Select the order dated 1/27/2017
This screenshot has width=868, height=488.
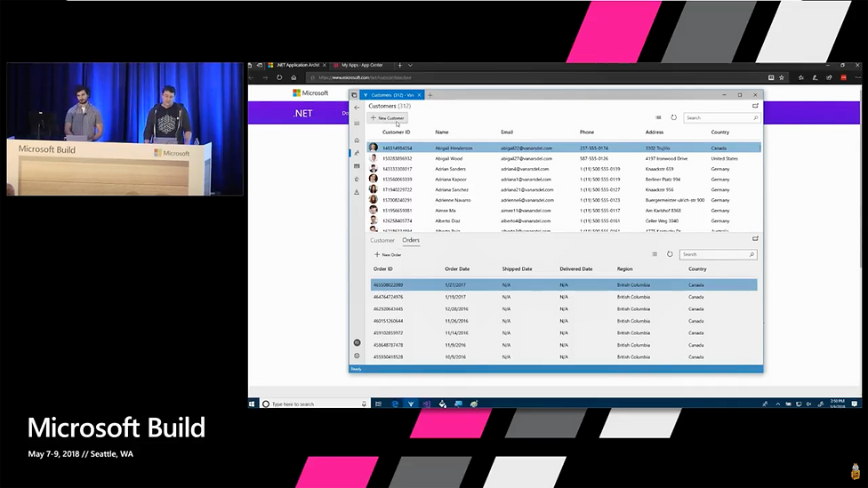(564, 285)
